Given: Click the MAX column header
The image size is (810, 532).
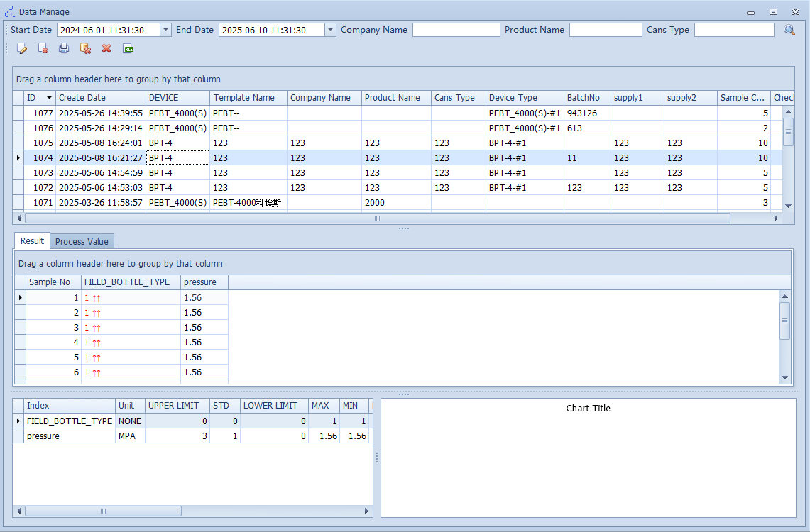Looking at the screenshot, I should pos(324,406).
